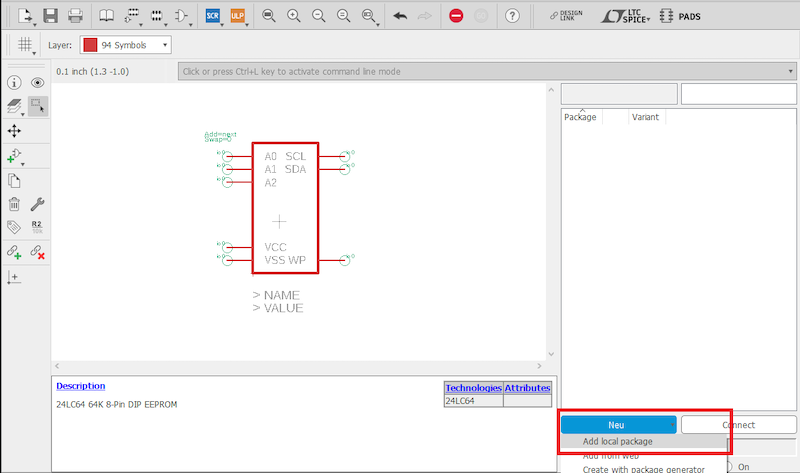Select the Change wrench tool
Viewport: 800px width, 473px height.
coord(37,204)
